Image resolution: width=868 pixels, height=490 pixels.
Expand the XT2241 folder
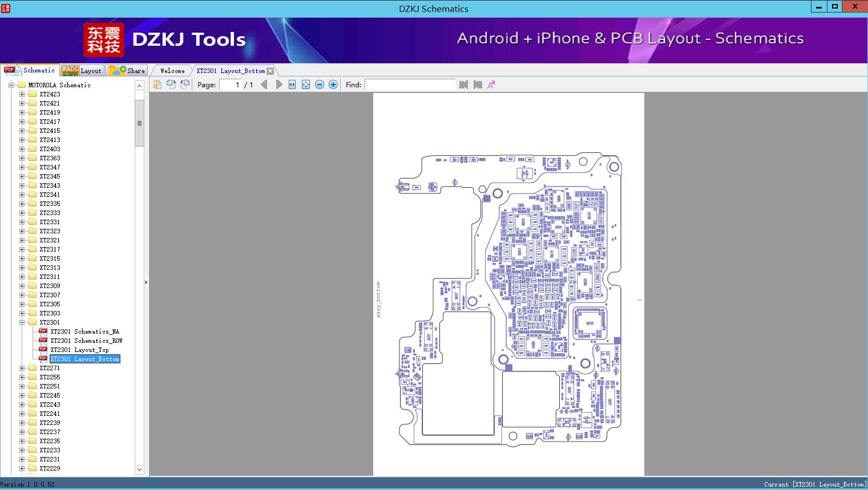click(22, 414)
